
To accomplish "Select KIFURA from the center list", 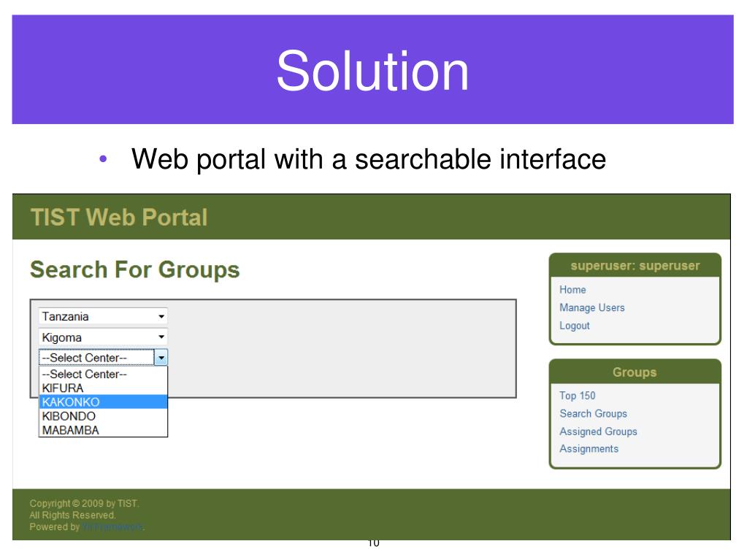I will tap(103, 388).
